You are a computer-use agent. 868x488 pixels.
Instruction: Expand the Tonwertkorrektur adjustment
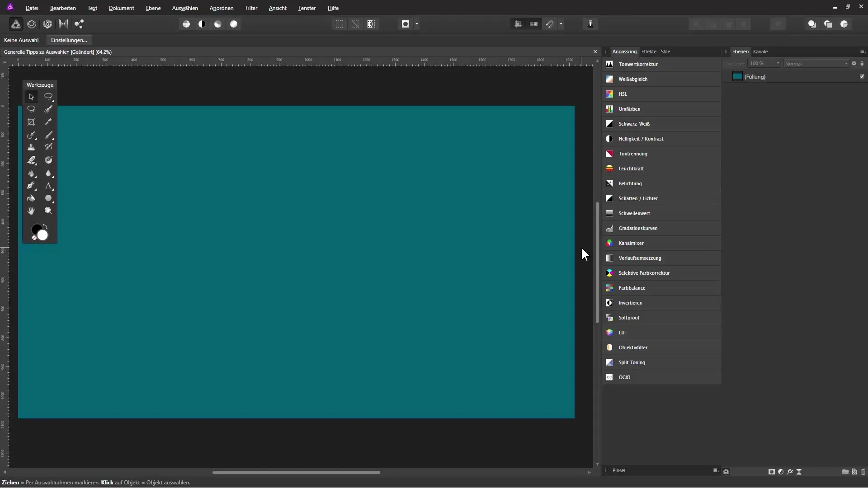(661, 64)
